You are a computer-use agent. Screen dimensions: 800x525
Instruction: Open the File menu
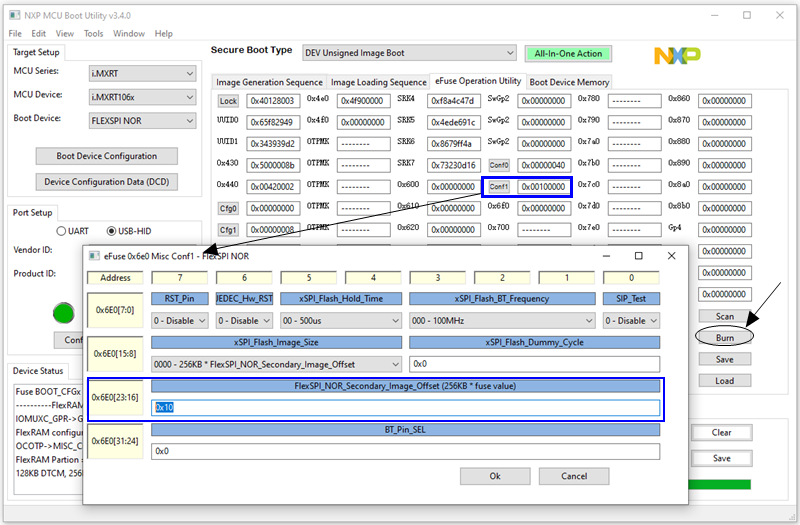pyautogui.click(x=15, y=34)
